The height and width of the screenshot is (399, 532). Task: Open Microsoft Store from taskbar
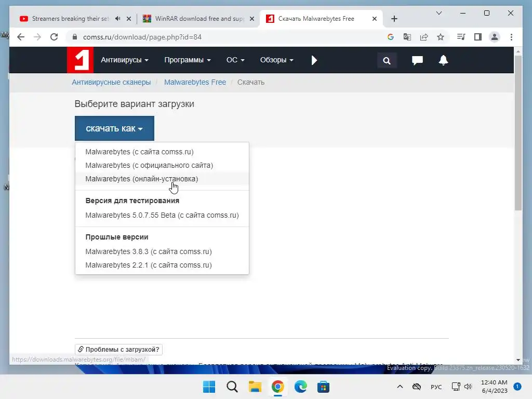pos(323,387)
